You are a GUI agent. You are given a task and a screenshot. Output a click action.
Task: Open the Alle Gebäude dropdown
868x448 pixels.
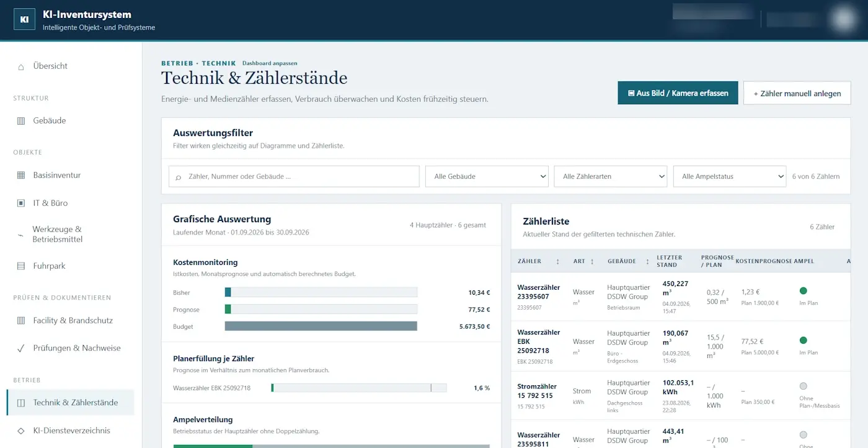click(487, 176)
